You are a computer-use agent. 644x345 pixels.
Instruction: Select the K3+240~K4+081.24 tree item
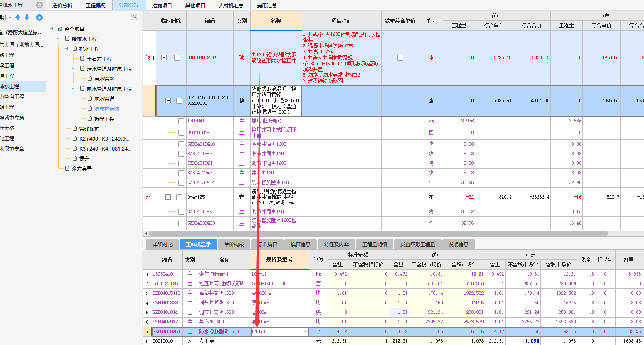tap(106, 149)
